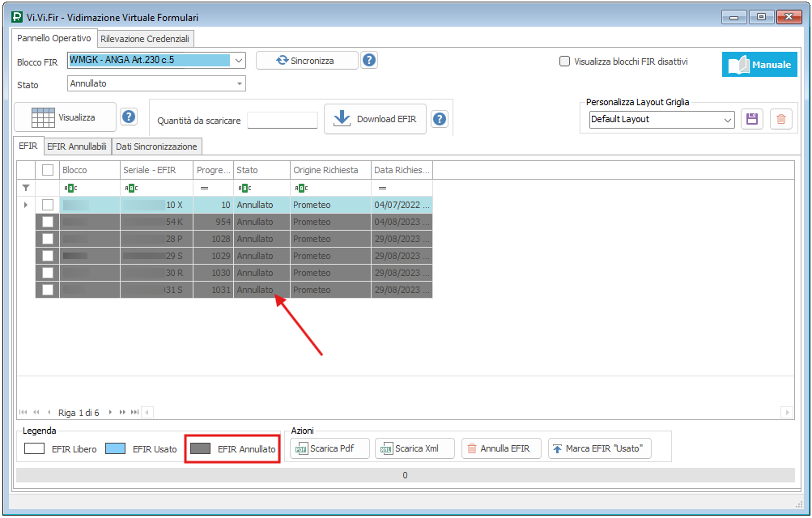Click the help icon next to Sincronizza

(369, 60)
